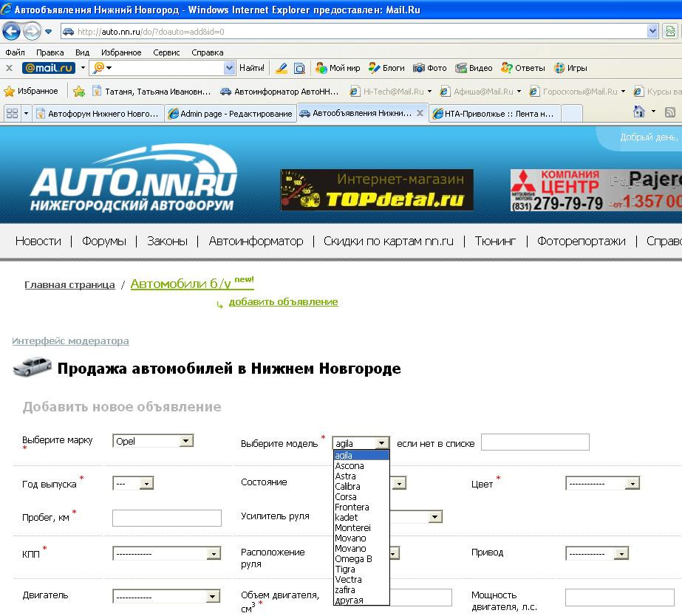Viewport: 682px width, 616px height.
Task: Click the Избранное favorites star button
Action: 31,92
